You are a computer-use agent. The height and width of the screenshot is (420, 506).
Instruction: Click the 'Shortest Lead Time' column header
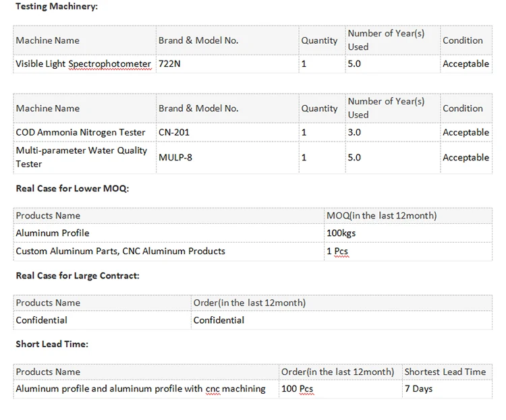(445, 371)
